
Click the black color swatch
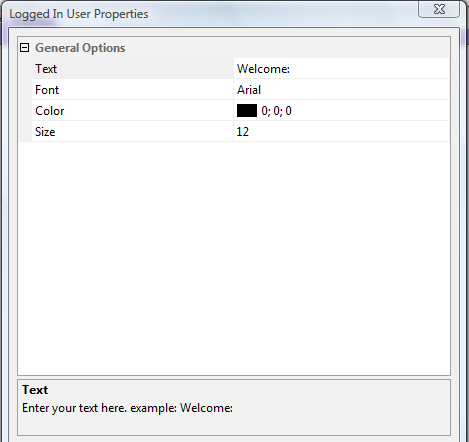pos(247,111)
